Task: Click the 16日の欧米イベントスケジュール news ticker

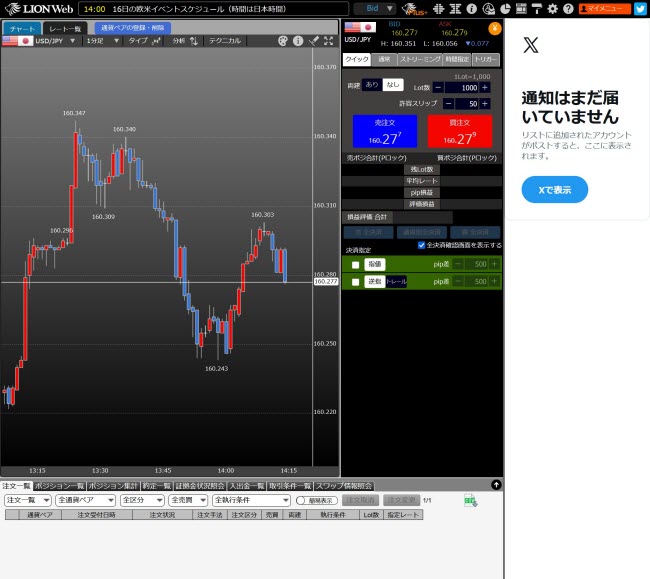Action: (x=213, y=9)
